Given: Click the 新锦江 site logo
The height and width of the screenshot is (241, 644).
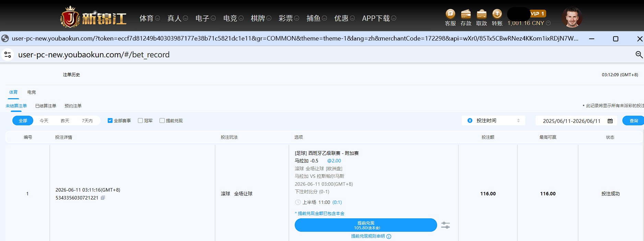Looking at the screenshot, I should 93,17.
